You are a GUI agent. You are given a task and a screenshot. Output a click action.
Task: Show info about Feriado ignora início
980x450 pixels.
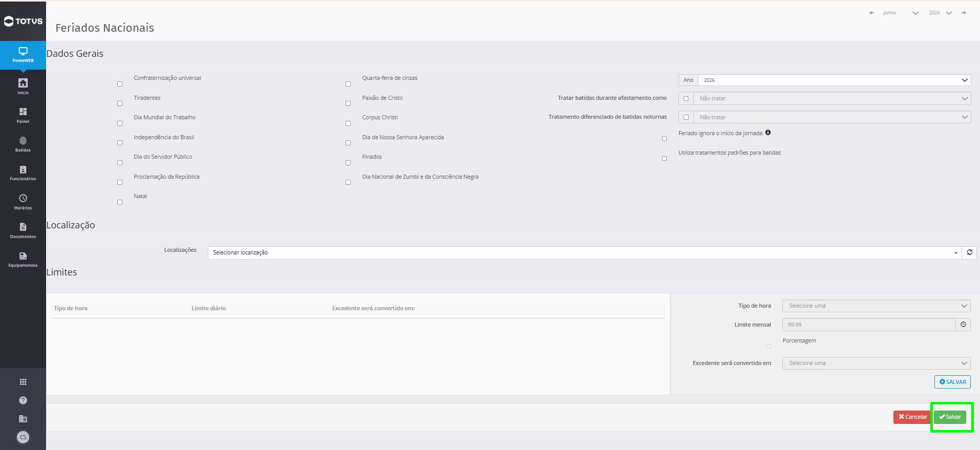click(768, 133)
